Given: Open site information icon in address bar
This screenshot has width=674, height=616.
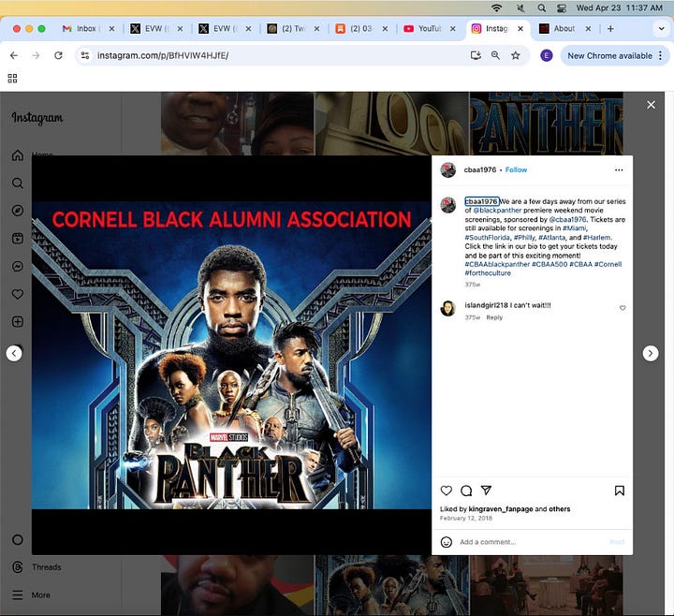Looking at the screenshot, I should click(x=85, y=55).
